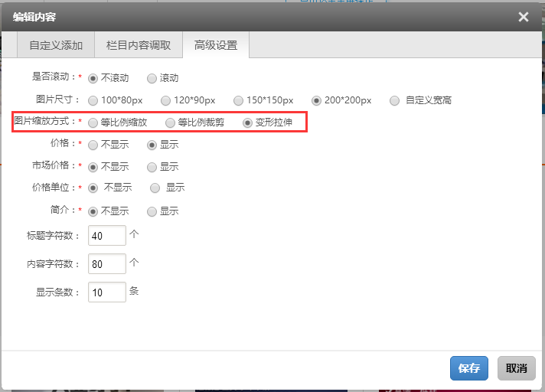Set 价格 to 不显示
The height and width of the screenshot is (392, 545).
93,145
